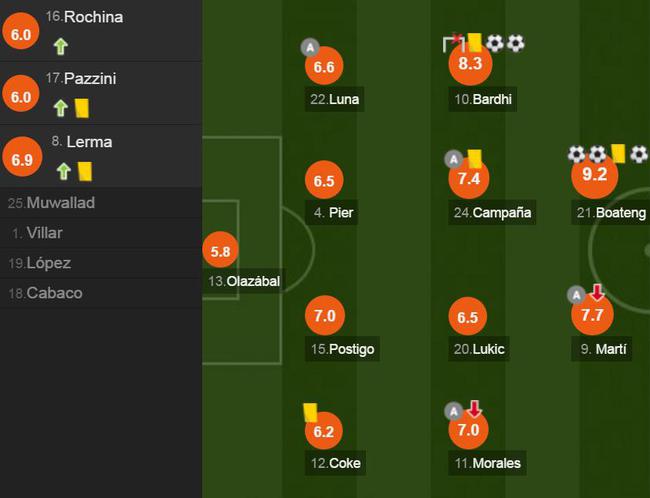Select substitute 8. Lerma in the list
Viewport: 650px width, 498px height.
click(x=101, y=156)
